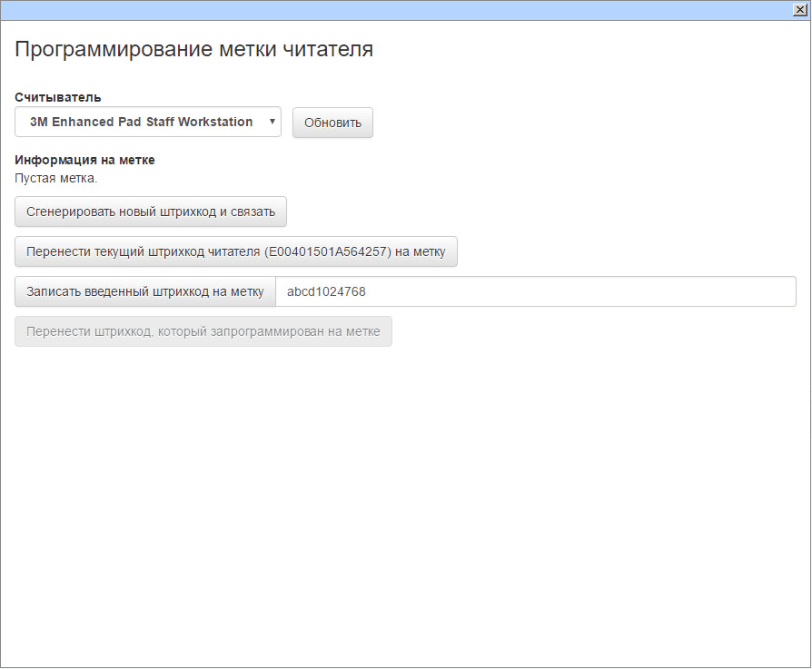This screenshot has height=669, width=812.
Task: Click Записать введенный штрихкод на метку
Action: (145, 291)
